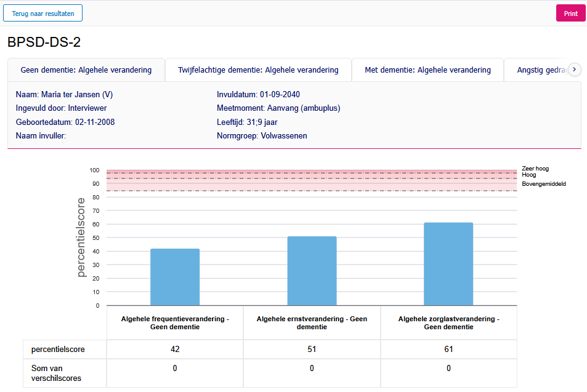Viewport: 587px width, 392px height.
Task: Click verschilscores 0 under ernstverandering column
Action: (x=312, y=369)
